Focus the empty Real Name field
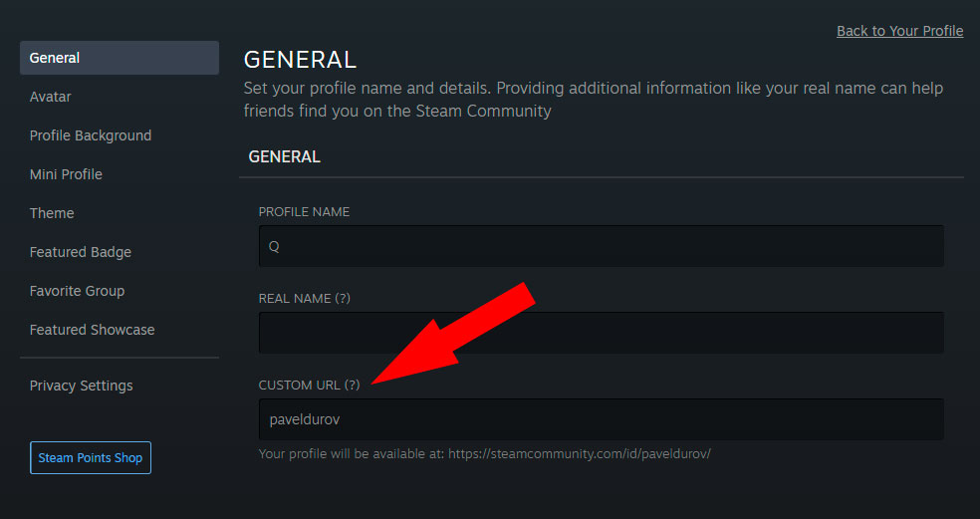980x519 pixels. coord(601,333)
